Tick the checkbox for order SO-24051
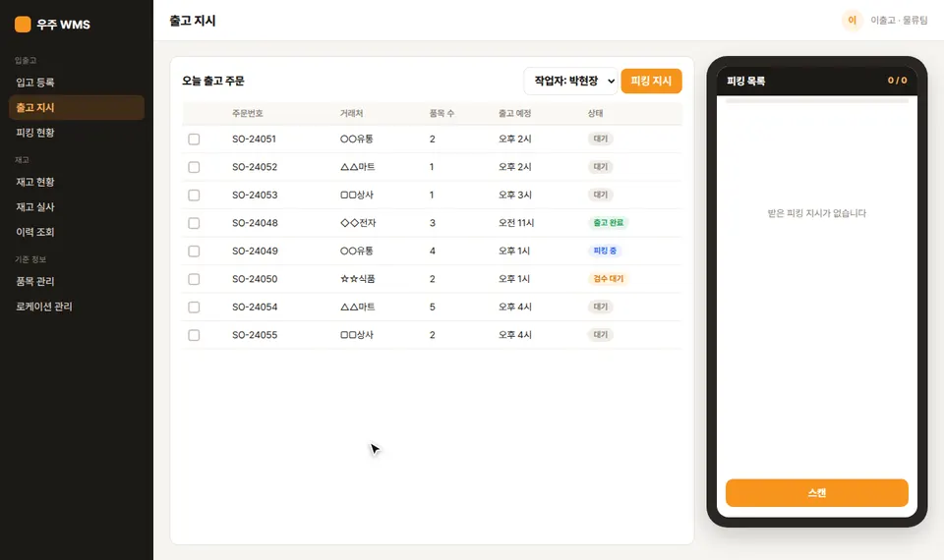Screen dimensions: 944x560 (x=194, y=139)
